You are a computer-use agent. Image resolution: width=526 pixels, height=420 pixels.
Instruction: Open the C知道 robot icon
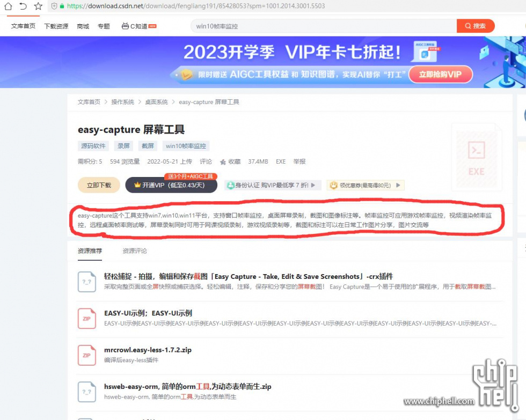point(125,26)
